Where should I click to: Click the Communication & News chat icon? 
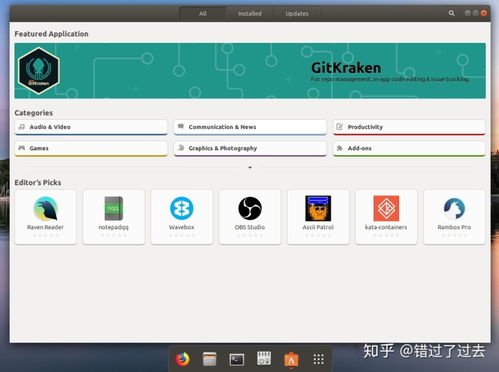pos(181,127)
